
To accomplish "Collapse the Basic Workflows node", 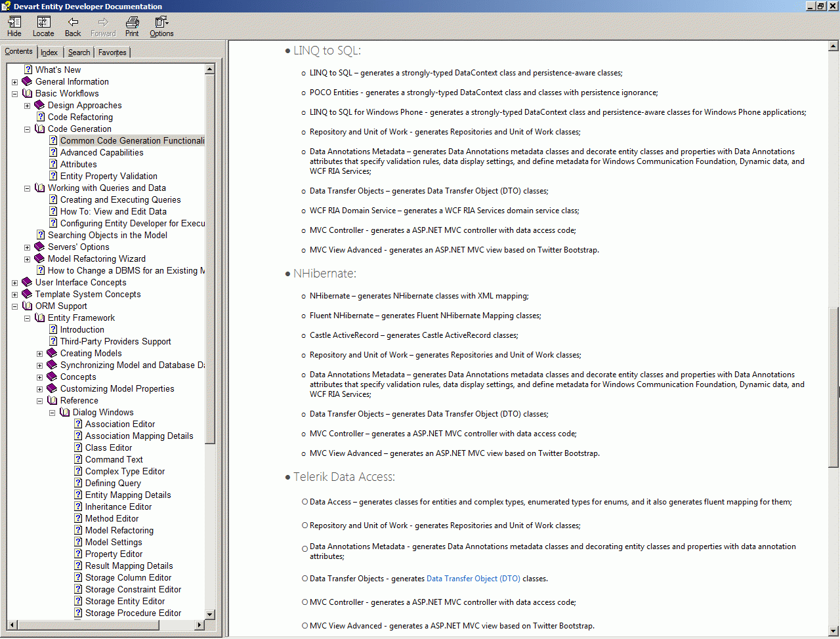I will (x=14, y=94).
